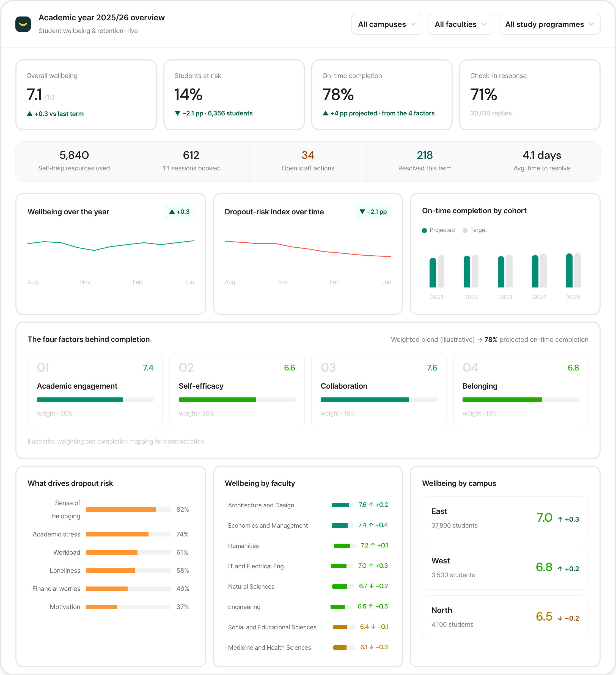This screenshot has height=675, width=616.
Task: Click the up arrow beside West +0.2
Action: [x=560, y=569]
